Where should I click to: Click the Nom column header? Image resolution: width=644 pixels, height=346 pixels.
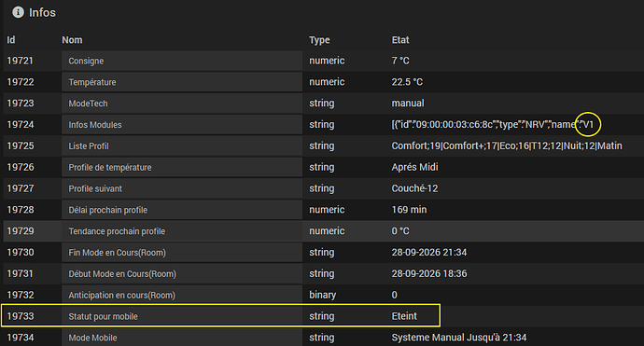(x=72, y=40)
